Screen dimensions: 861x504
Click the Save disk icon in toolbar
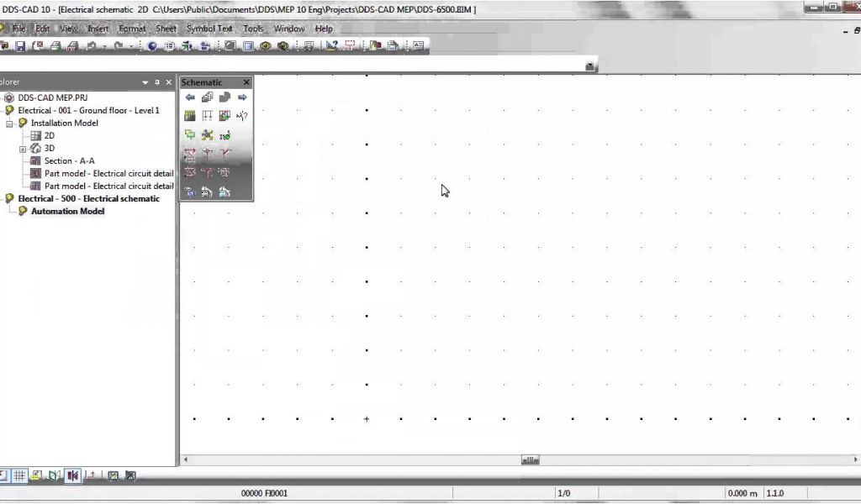tap(20, 46)
